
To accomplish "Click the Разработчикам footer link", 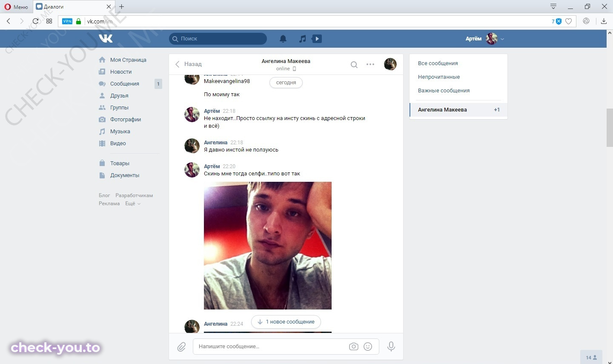I will [x=134, y=195].
